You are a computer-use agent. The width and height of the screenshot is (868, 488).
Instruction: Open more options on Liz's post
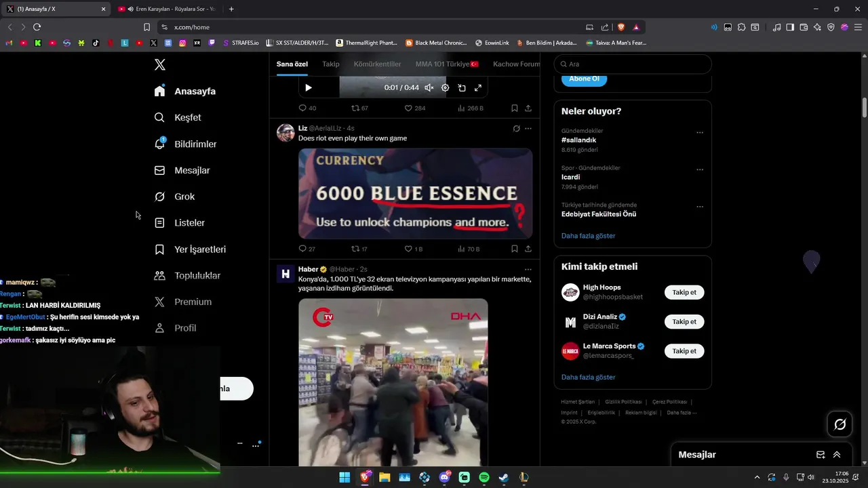coord(528,128)
